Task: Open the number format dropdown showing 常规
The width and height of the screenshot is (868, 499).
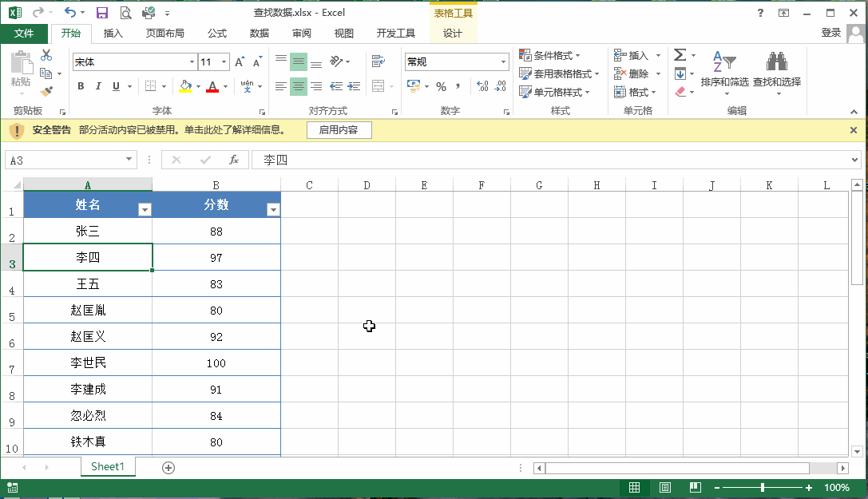Action: coord(503,62)
